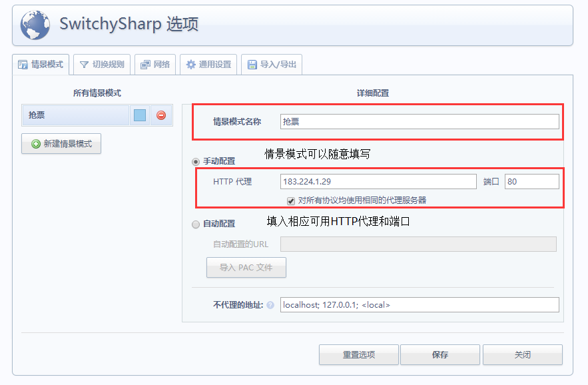Select the 手动配置 radio button
The image size is (588, 385).
196,162
